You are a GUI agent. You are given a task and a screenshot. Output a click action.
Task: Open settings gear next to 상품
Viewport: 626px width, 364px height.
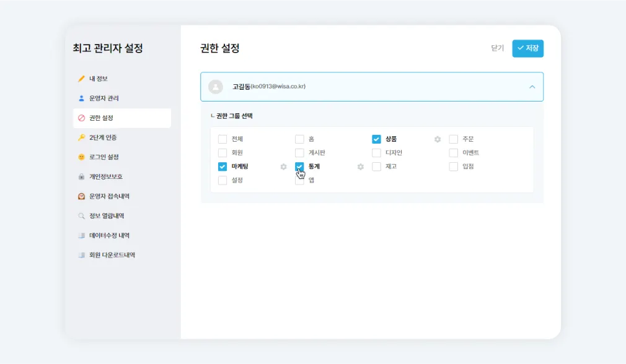(438, 139)
